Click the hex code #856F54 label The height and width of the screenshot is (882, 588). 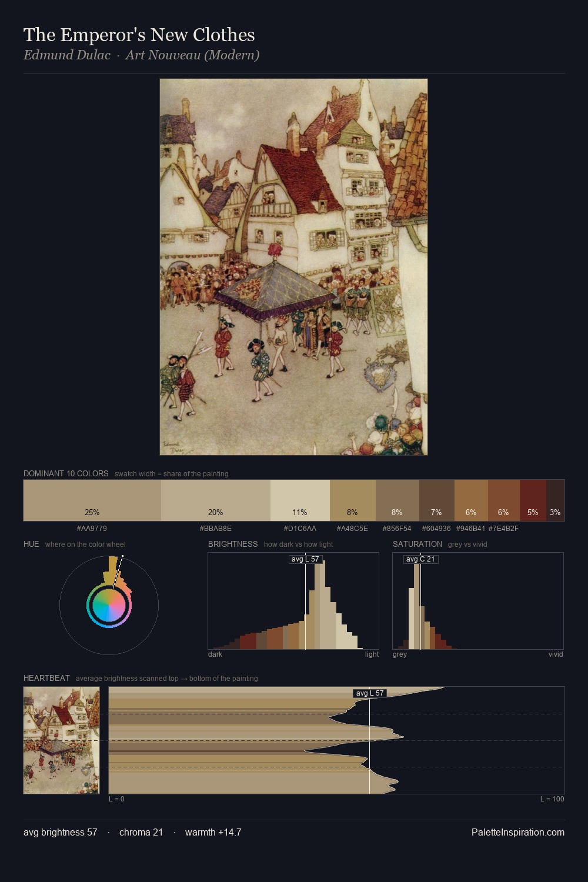pos(397,529)
